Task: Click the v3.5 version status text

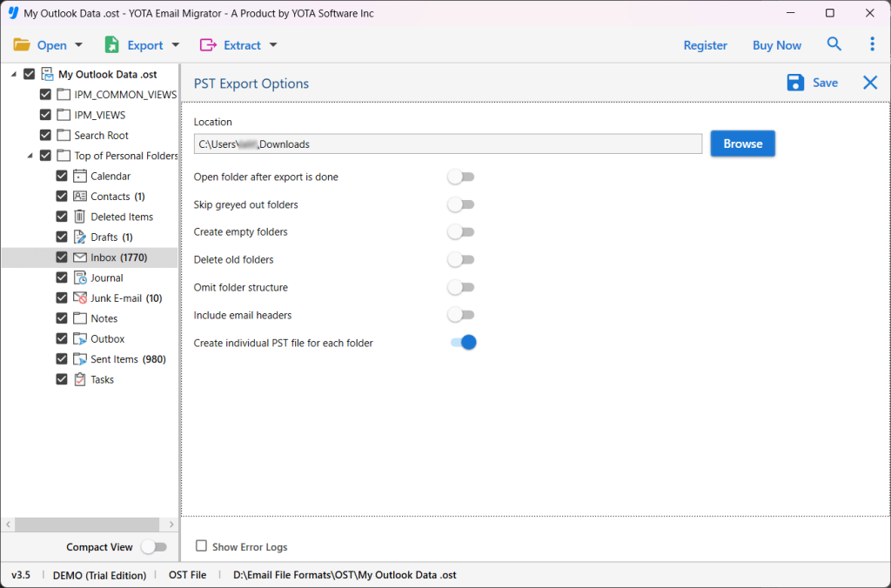Action: coord(21,575)
